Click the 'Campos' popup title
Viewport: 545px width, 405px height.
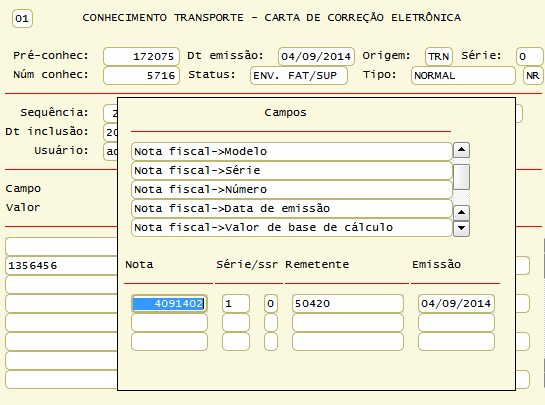(x=285, y=113)
